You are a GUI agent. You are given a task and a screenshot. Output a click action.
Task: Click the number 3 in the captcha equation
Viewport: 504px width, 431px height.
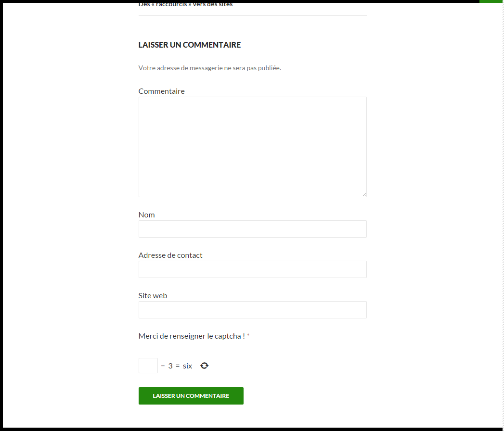click(x=170, y=366)
